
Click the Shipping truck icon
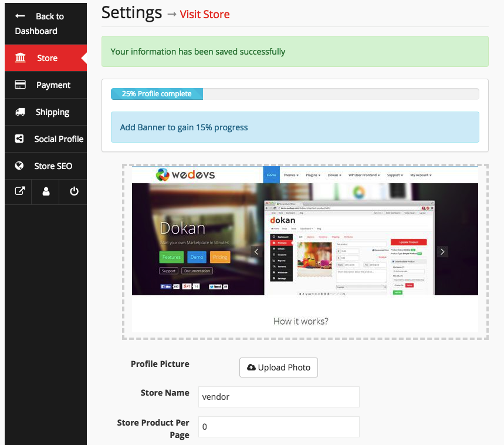coord(21,112)
